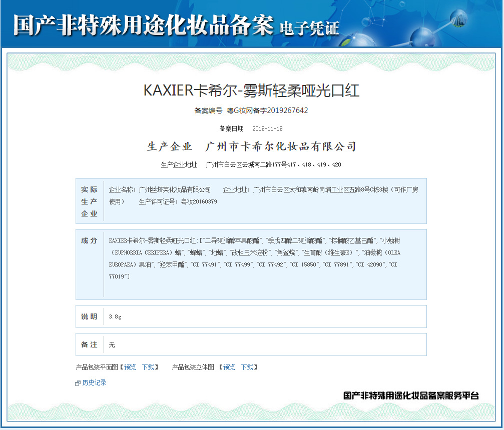
Task: Click the ingredient CI 77491
Action: coord(205,264)
